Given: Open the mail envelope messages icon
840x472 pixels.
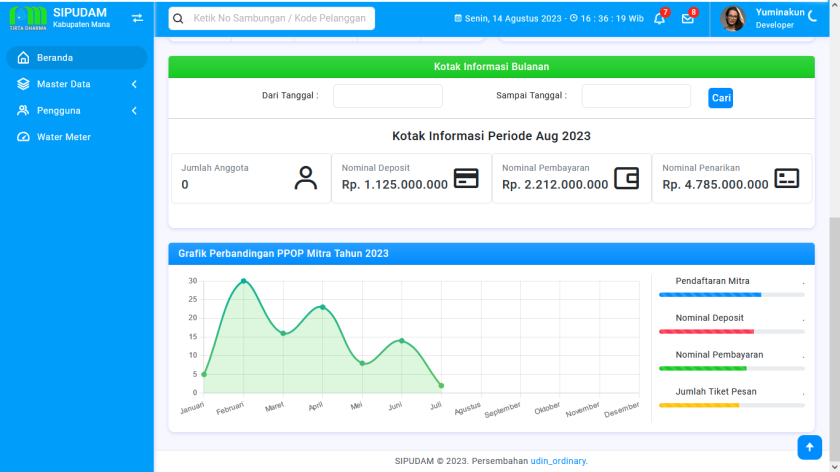Looking at the screenshot, I should coord(687,19).
